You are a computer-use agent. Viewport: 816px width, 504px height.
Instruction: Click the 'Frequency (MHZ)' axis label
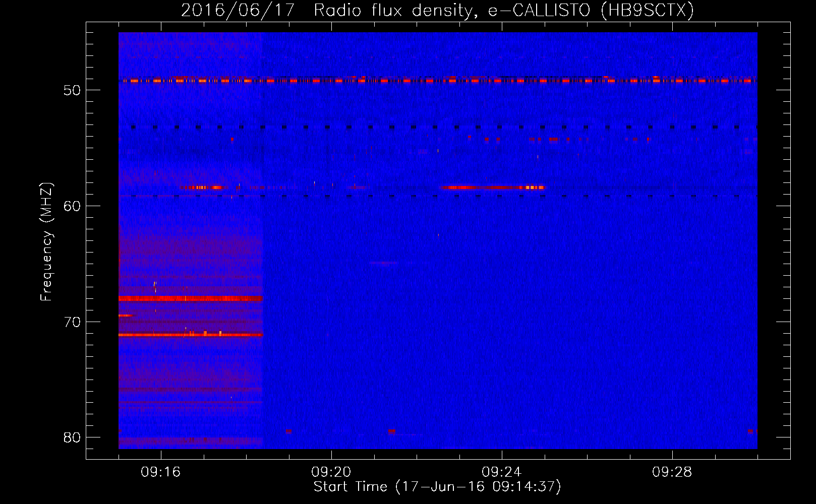pos(46,242)
